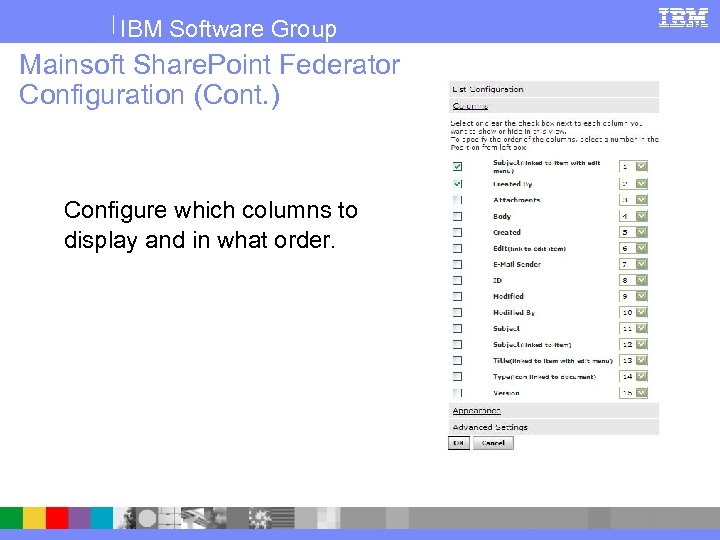Tick the Title linked with edit menu checkbox
The height and width of the screenshot is (540, 720).
point(457,360)
